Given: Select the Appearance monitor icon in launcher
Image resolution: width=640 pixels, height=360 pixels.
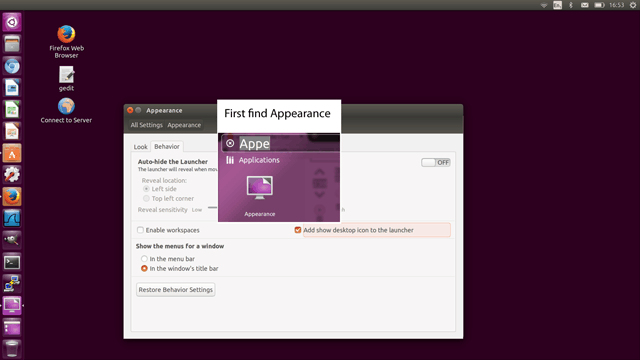Looking at the screenshot, I should pyautogui.click(x=12, y=306).
